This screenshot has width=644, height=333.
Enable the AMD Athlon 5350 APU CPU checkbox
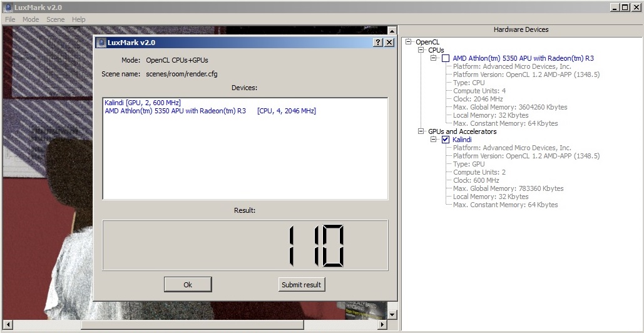click(x=446, y=58)
